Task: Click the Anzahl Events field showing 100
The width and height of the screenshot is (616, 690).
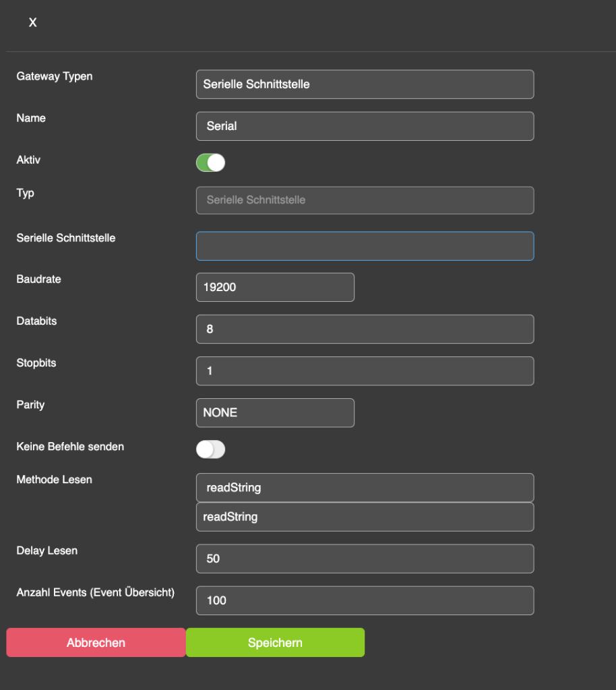Action: click(365, 600)
